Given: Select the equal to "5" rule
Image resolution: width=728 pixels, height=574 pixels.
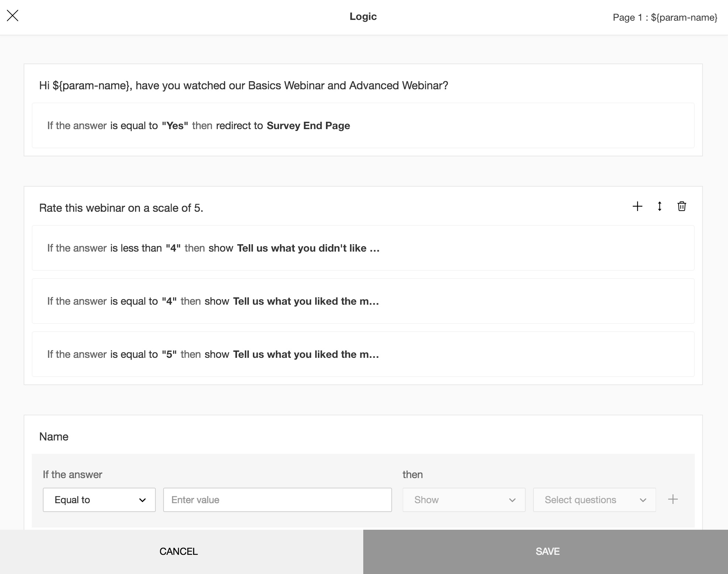Looking at the screenshot, I should click(x=363, y=354).
